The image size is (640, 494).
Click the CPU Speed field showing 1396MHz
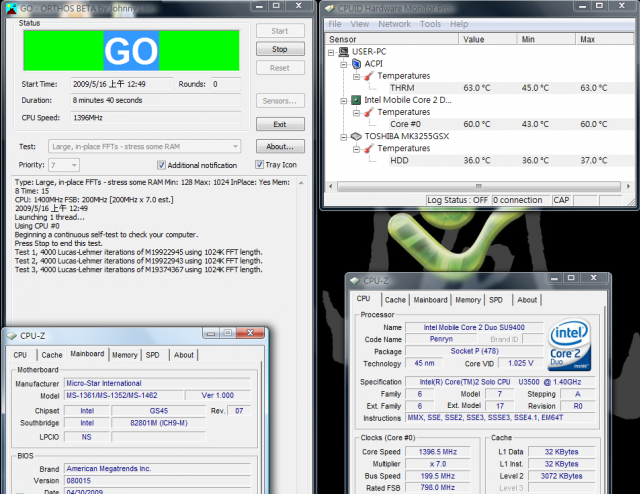tap(156, 118)
